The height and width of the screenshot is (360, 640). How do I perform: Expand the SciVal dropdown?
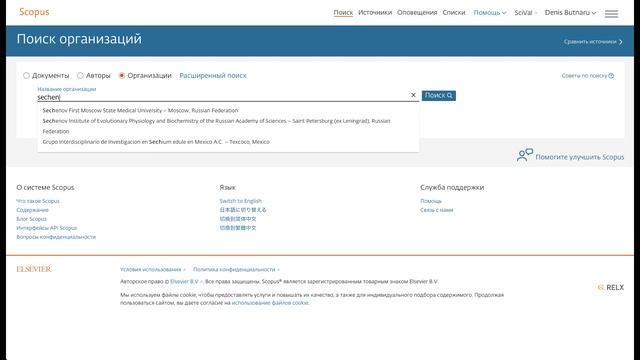click(x=526, y=13)
